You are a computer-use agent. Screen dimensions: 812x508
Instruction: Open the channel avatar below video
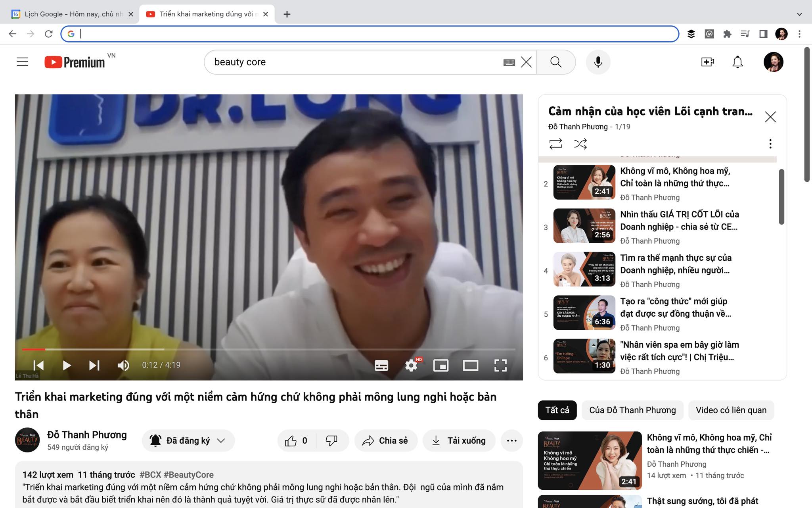(27, 440)
